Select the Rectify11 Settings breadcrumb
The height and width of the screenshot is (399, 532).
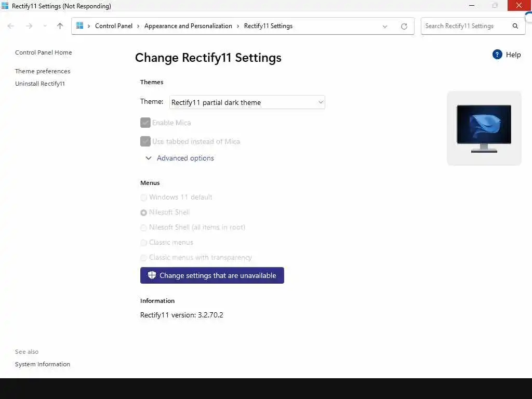(268, 26)
